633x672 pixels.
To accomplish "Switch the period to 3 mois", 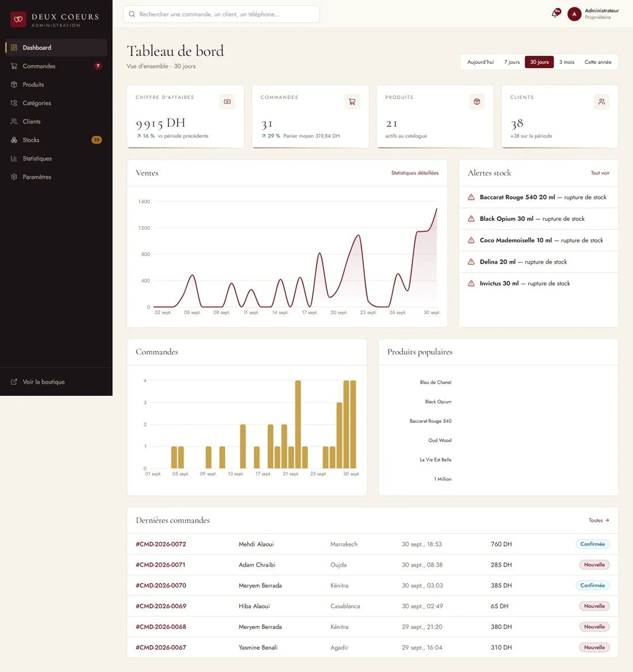I will (567, 62).
